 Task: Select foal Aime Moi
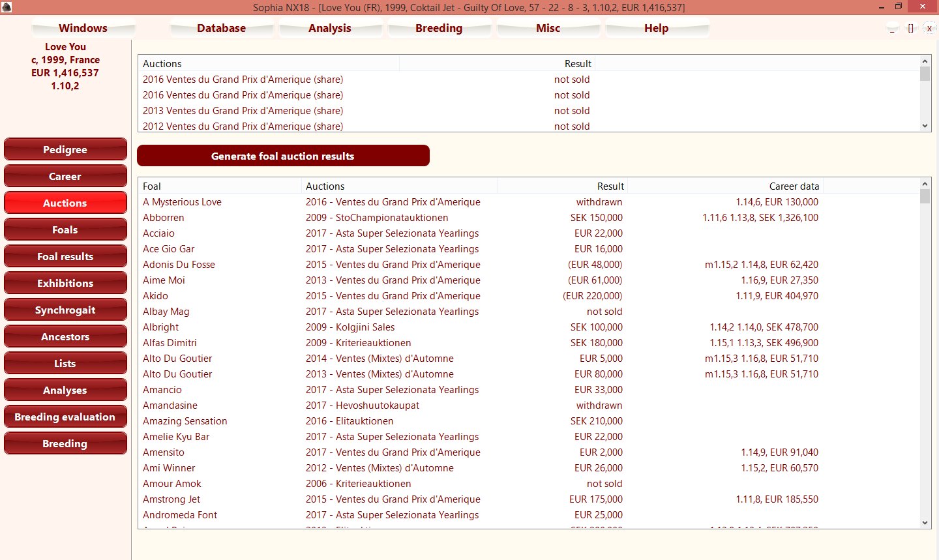click(164, 280)
